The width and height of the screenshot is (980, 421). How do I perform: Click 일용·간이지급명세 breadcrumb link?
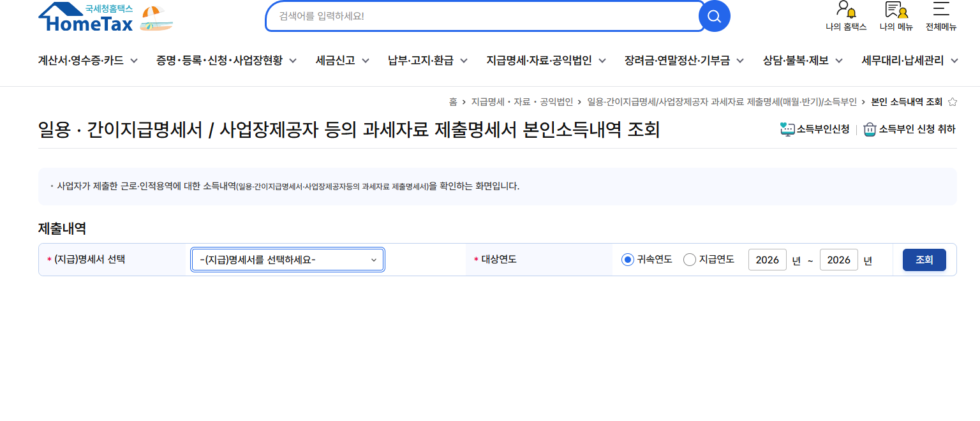(x=722, y=102)
